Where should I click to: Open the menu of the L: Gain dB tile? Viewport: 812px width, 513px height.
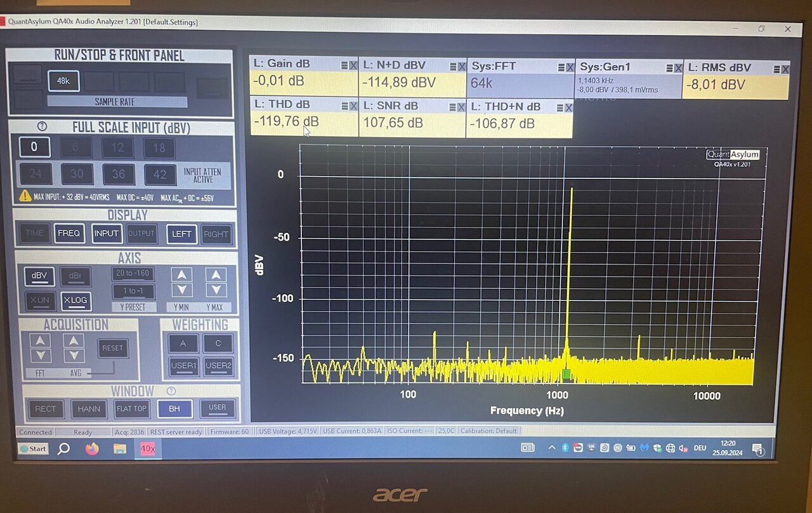(x=344, y=65)
